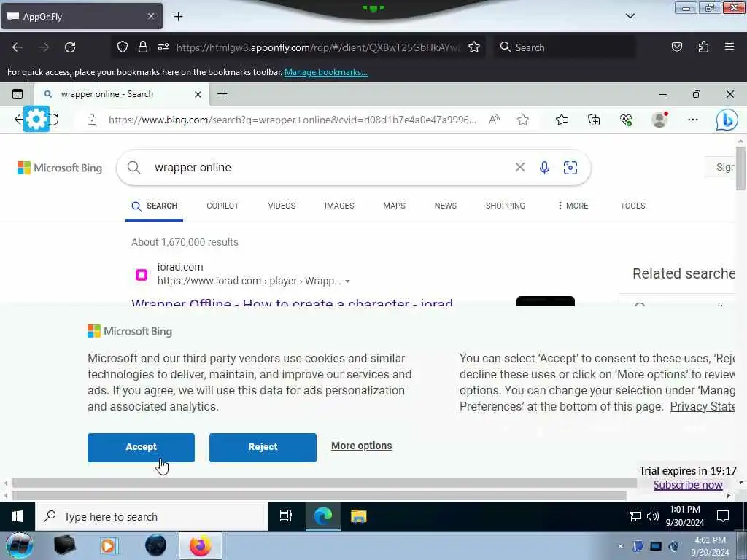Open Bing TOOLS filter options
Screen dimensions: 747x560
click(x=632, y=206)
